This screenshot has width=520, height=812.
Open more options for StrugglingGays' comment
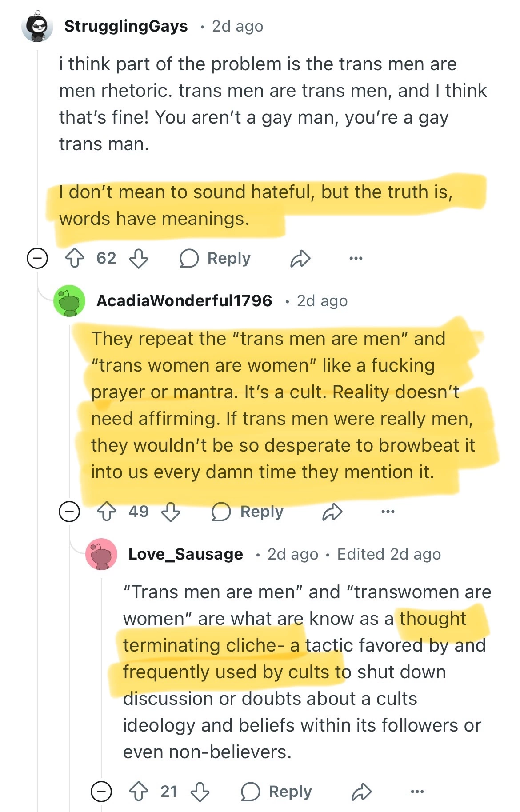point(356,258)
